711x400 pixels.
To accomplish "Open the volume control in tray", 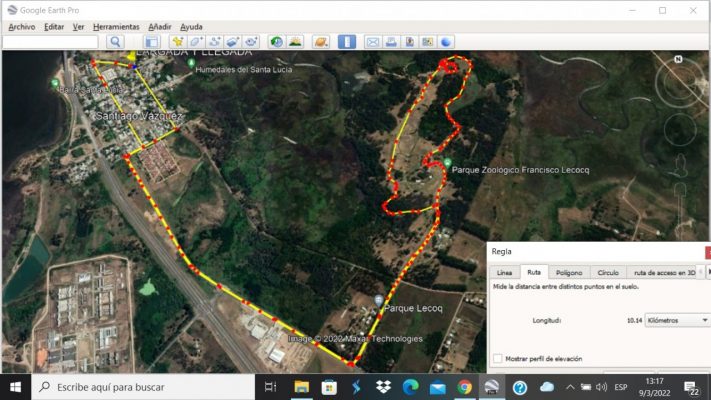I will point(602,387).
